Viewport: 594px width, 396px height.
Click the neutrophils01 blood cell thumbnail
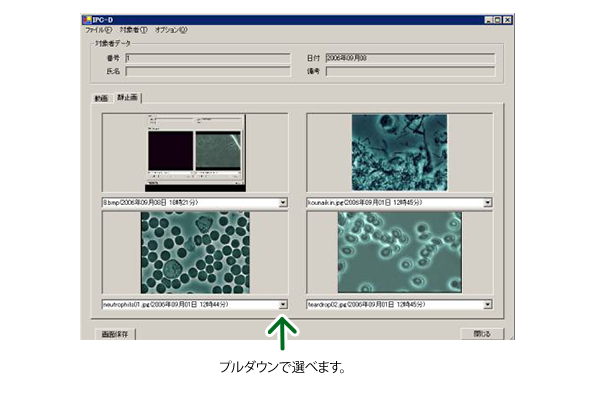(195, 252)
